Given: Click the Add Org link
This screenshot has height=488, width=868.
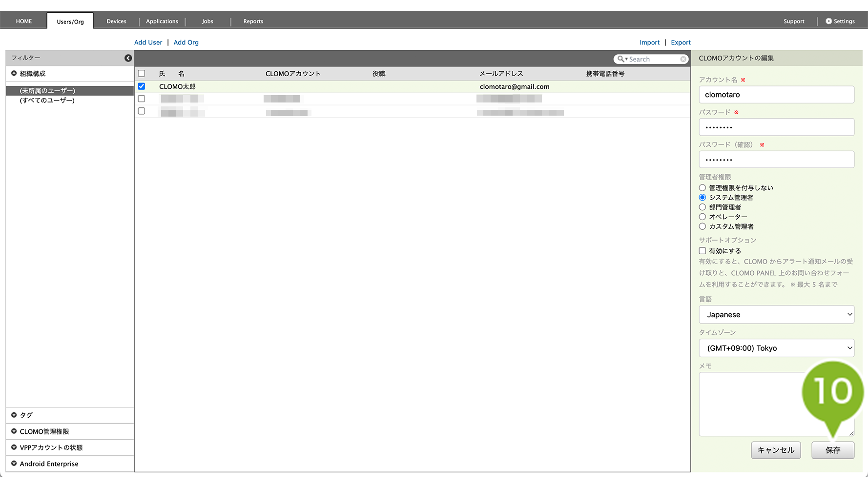Looking at the screenshot, I should point(186,42).
